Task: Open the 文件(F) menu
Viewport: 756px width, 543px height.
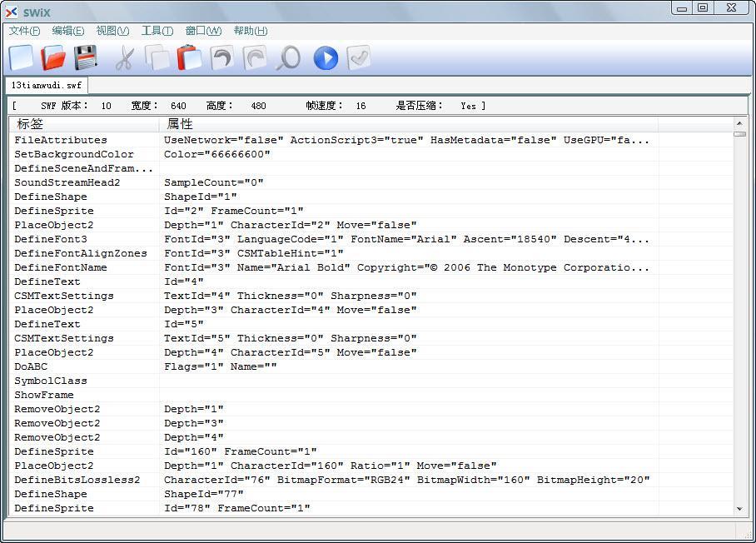Action: (23, 30)
